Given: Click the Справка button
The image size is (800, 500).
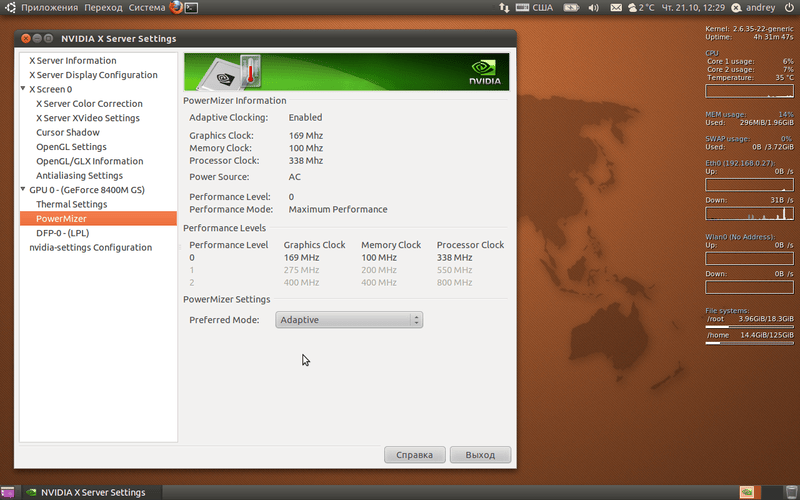Looking at the screenshot, I should tap(414, 455).
